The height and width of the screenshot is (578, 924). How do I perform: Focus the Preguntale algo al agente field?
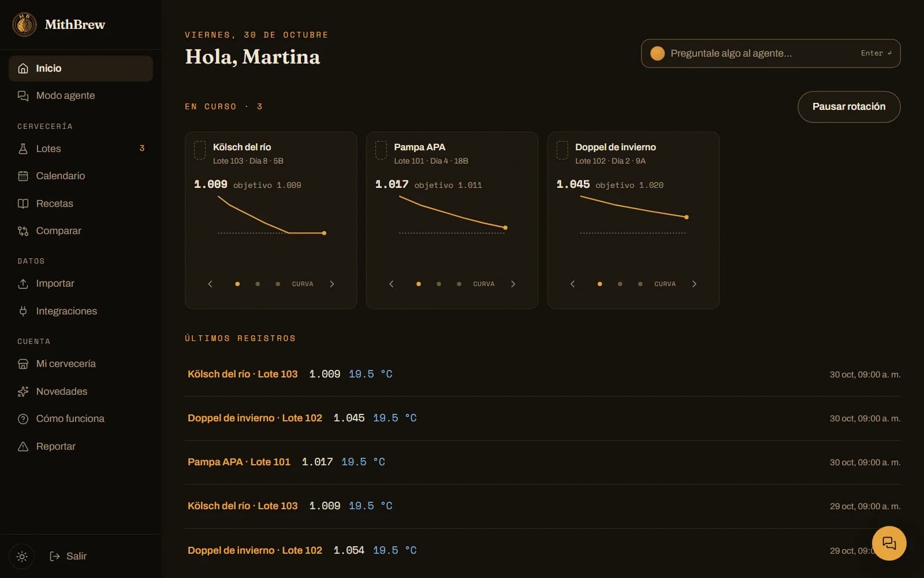coord(770,53)
